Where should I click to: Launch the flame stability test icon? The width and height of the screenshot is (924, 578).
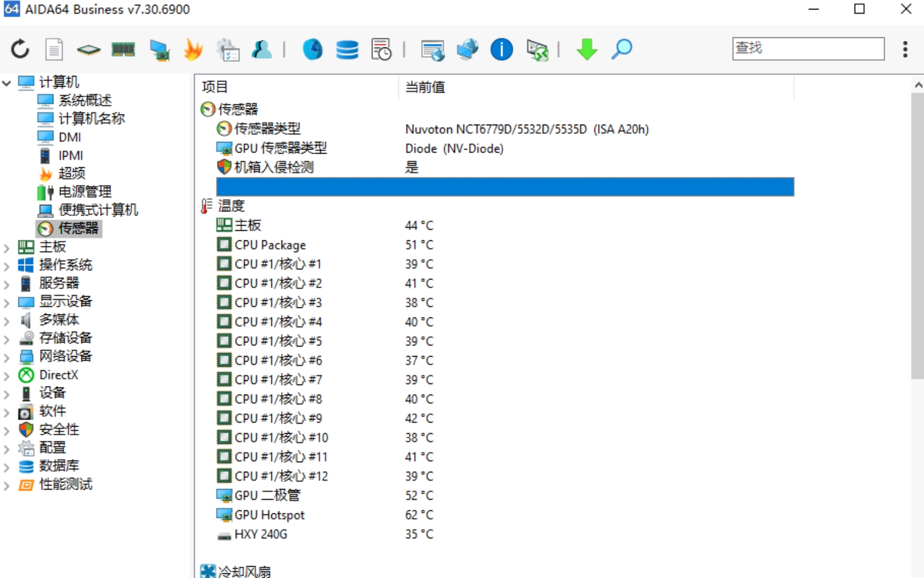tap(193, 49)
